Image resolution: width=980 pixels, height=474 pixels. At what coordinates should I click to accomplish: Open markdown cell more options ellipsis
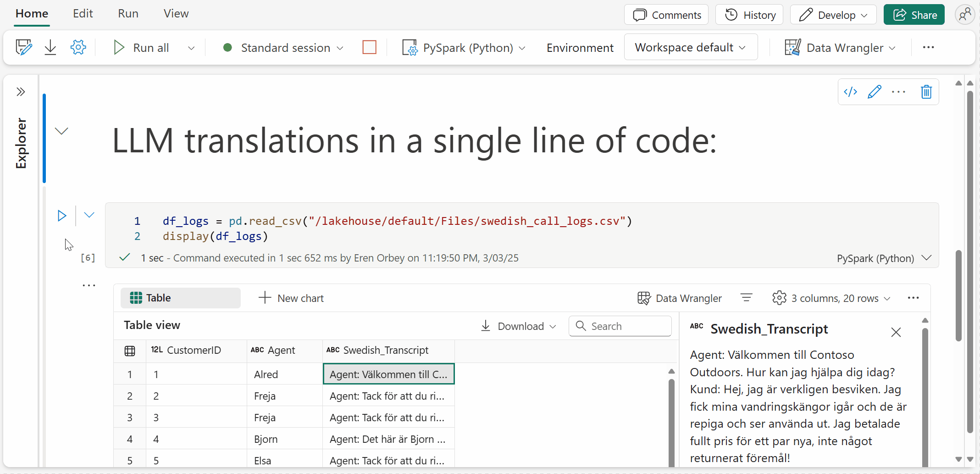tap(898, 92)
